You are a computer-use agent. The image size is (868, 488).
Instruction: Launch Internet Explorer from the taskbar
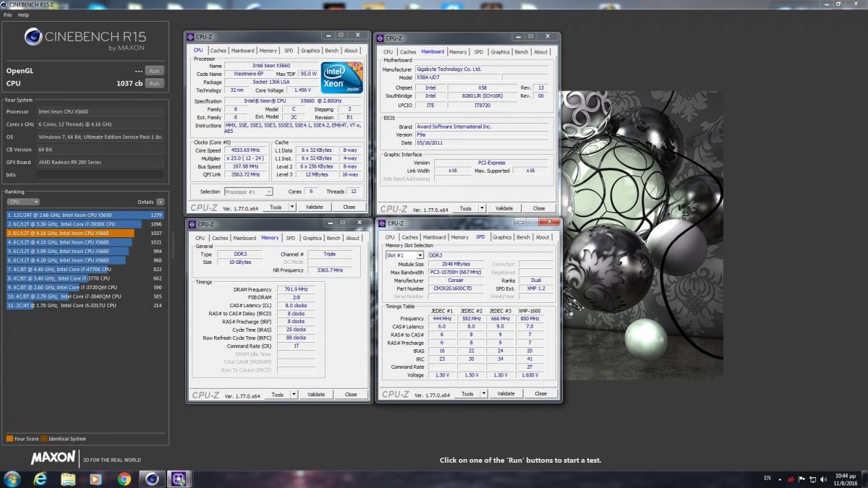point(41,479)
